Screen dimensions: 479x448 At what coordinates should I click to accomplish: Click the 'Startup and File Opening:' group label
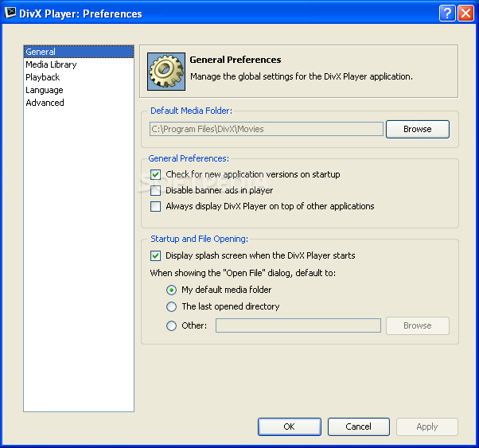pyautogui.click(x=199, y=239)
